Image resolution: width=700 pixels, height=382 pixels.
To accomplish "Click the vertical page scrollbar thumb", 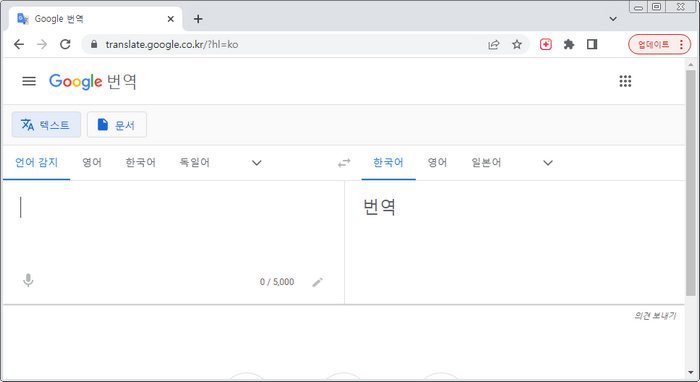I will [691, 182].
